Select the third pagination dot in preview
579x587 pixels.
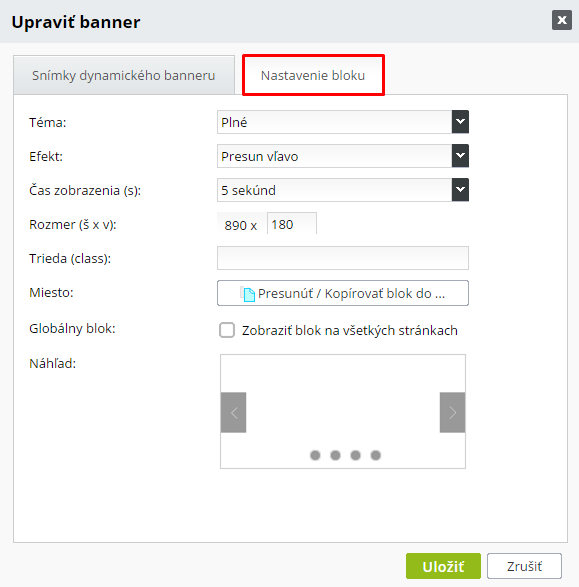(356, 455)
